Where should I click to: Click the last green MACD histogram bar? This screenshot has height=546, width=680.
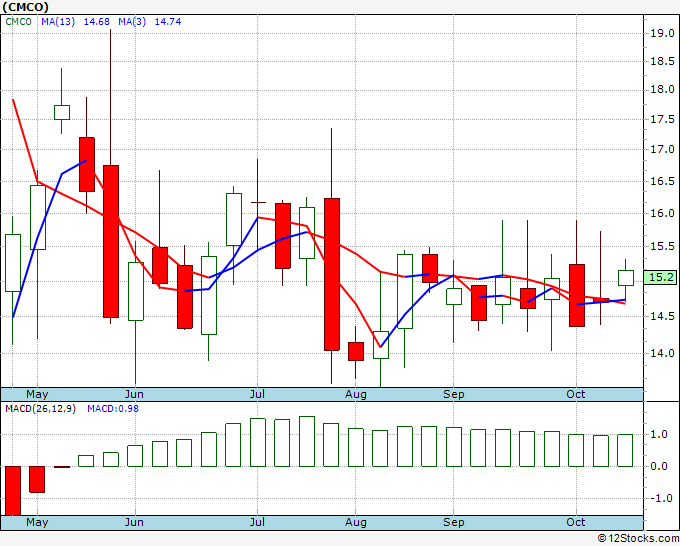[x=625, y=451]
